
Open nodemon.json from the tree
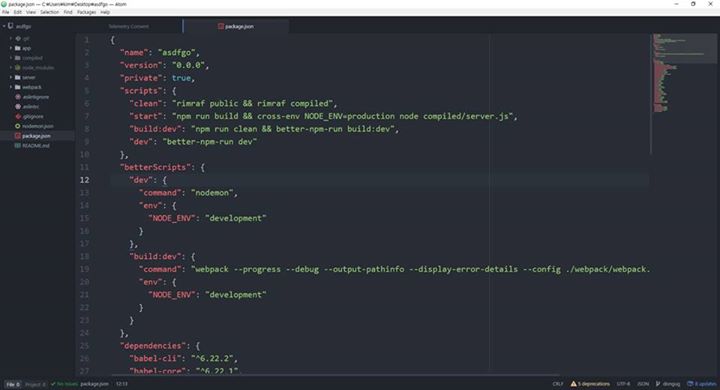click(38, 126)
